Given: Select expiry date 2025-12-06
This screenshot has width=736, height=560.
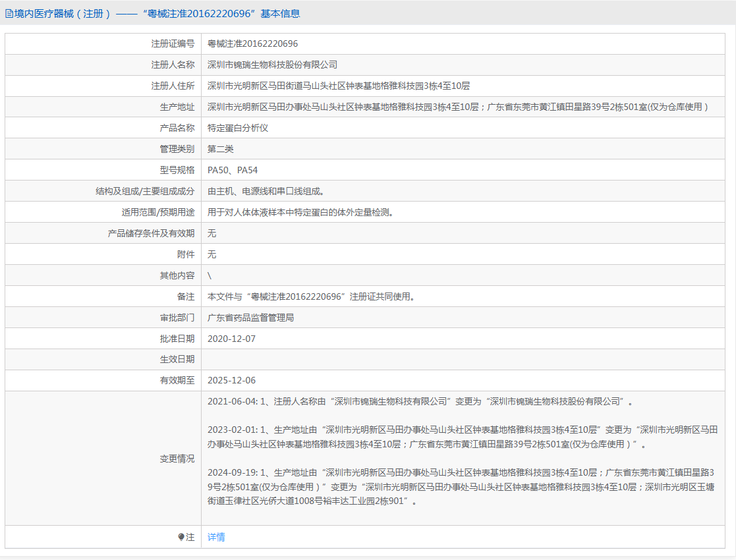Looking at the screenshot, I should (231, 381).
